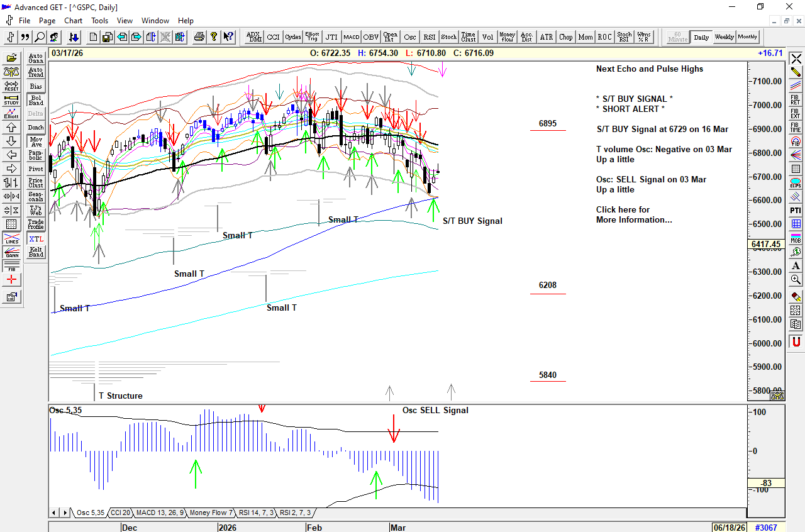Click 'Click here for More Information' text
The height and width of the screenshot is (532, 805).
pyautogui.click(x=633, y=214)
